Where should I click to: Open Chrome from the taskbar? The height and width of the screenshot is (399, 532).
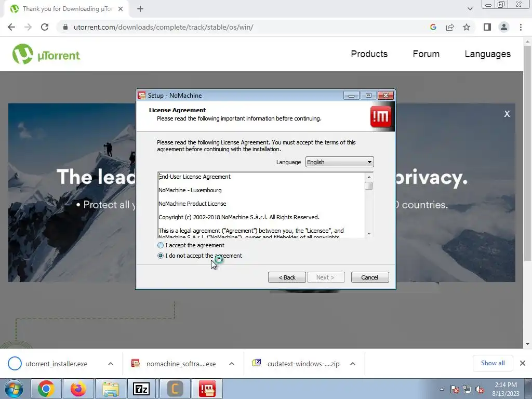46,389
